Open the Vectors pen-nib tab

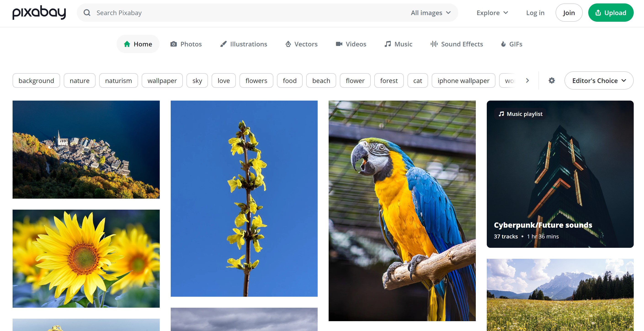pyautogui.click(x=301, y=44)
